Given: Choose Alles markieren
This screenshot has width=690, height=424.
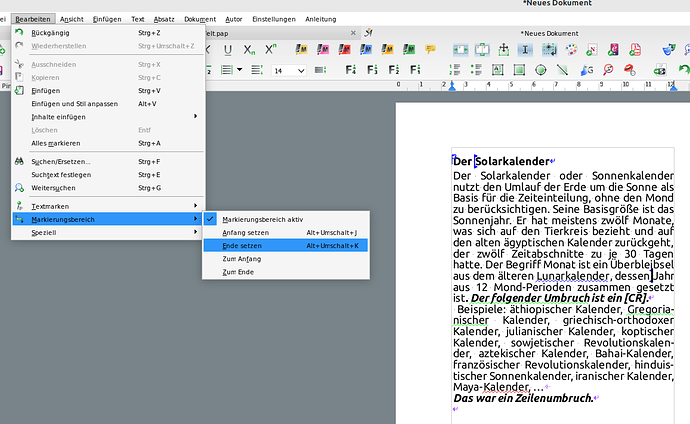Looking at the screenshot, I should point(109,143).
